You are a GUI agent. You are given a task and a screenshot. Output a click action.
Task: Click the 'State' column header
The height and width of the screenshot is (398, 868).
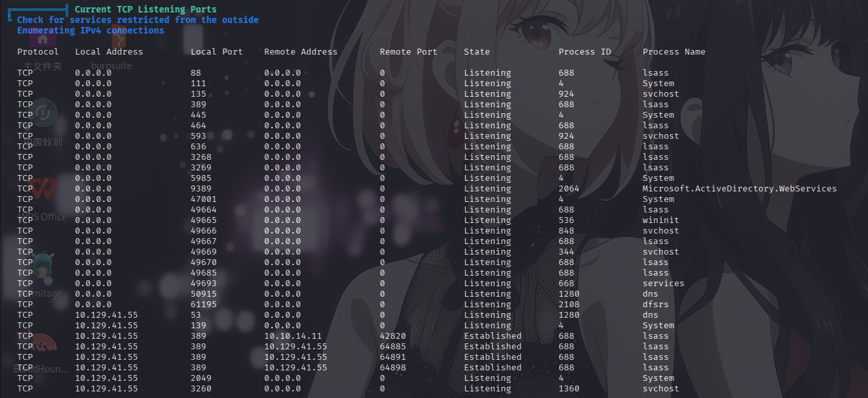tap(477, 52)
